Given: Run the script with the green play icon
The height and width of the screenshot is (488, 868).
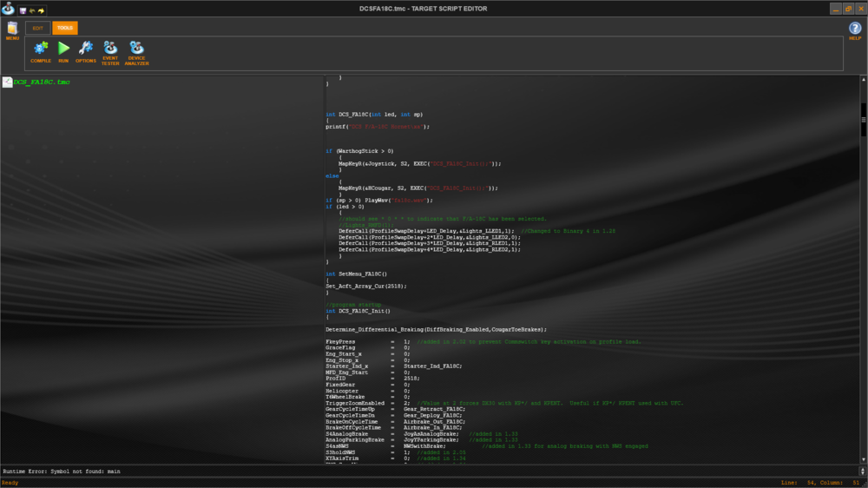Looking at the screenshot, I should point(63,53).
